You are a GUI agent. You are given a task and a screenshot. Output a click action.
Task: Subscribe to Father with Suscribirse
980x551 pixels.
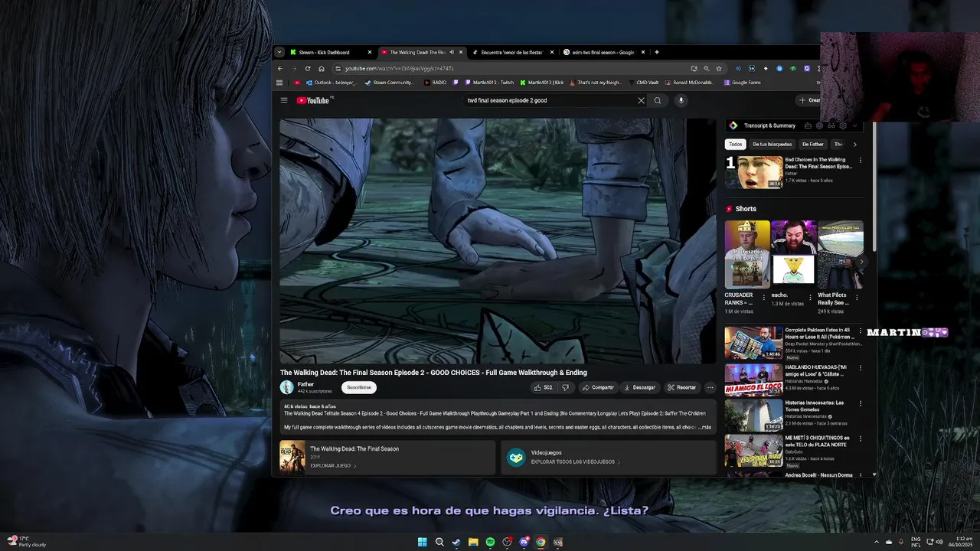(x=359, y=387)
